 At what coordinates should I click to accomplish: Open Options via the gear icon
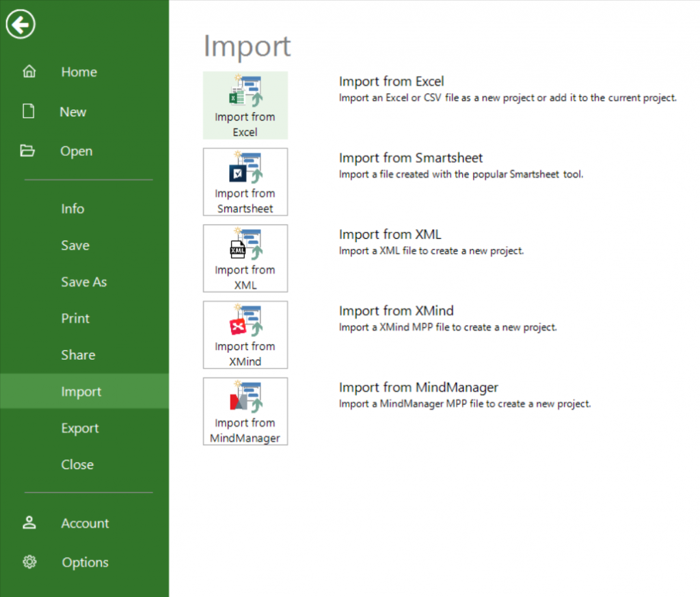[29, 561]
